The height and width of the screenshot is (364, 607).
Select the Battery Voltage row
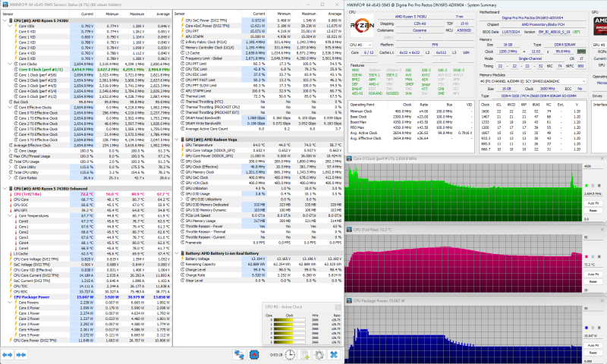[x=258, y=259]
